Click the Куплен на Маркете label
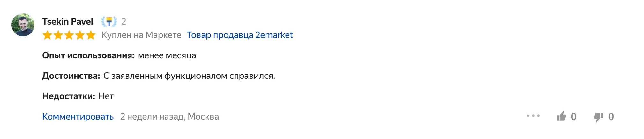Image resolution: width=644 pixels, height=139 pixels. coord(141,35)
